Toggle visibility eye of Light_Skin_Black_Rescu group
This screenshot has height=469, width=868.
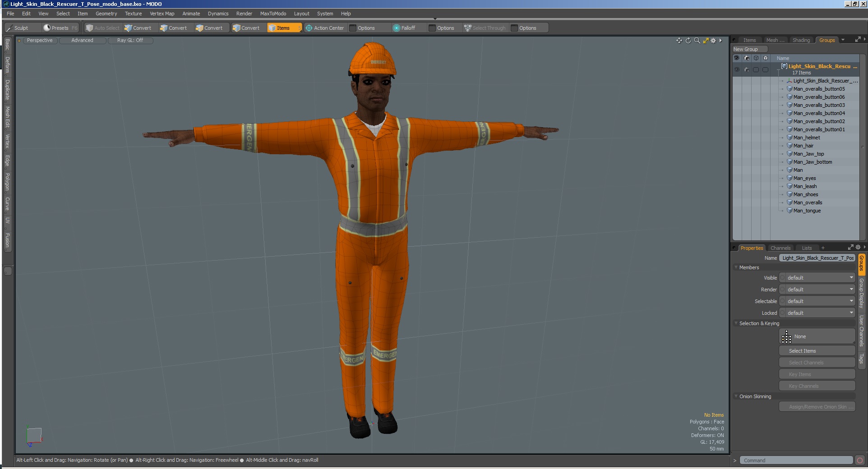[737, 69]
